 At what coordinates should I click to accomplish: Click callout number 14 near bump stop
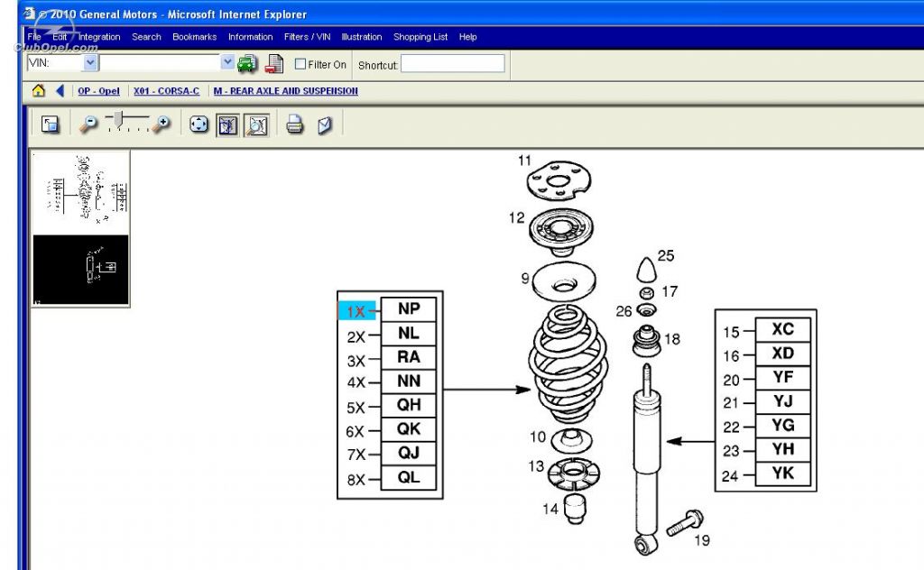[x=550, y=509]
